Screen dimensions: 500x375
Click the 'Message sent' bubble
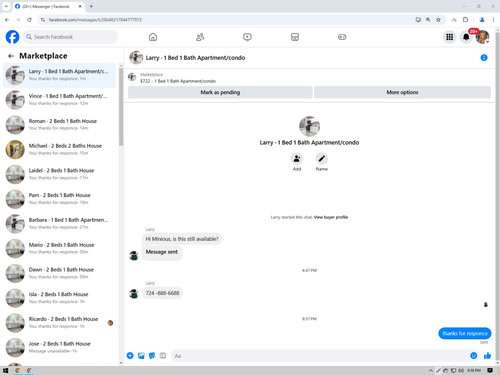162,252
